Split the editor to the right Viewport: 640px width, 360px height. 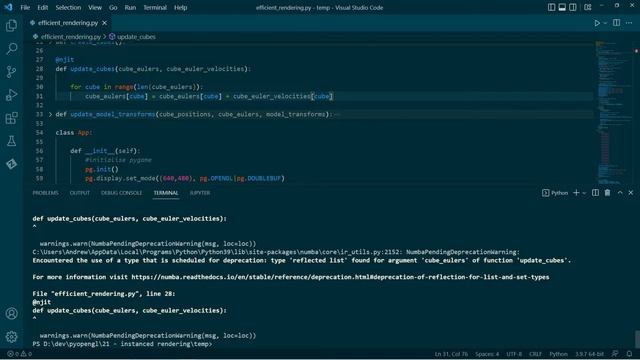(616, 23)
